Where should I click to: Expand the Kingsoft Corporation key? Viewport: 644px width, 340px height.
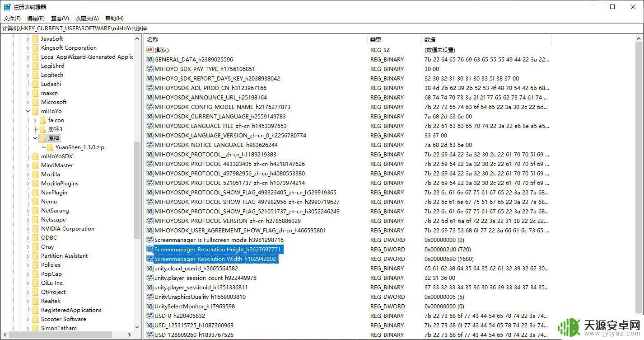pyautogui.click(x=28, y=47)
